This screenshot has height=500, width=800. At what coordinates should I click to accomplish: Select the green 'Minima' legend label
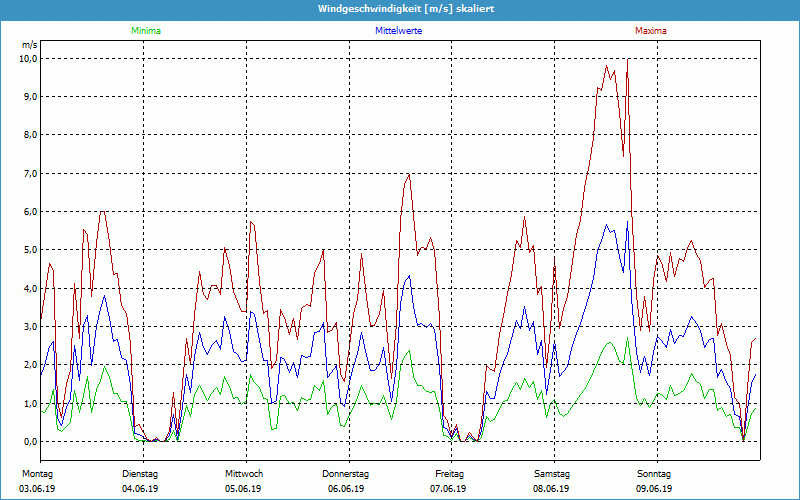146,31
